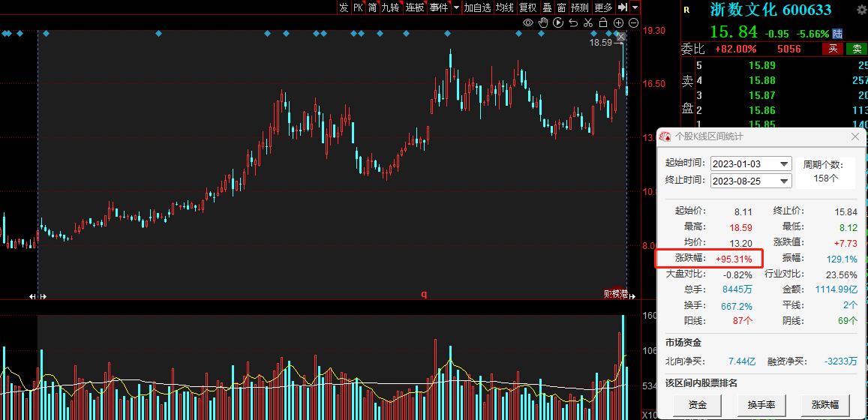The width and height of the screenshot is (868, 420).
Task: Open the 更多 menu
Action: 602,7
